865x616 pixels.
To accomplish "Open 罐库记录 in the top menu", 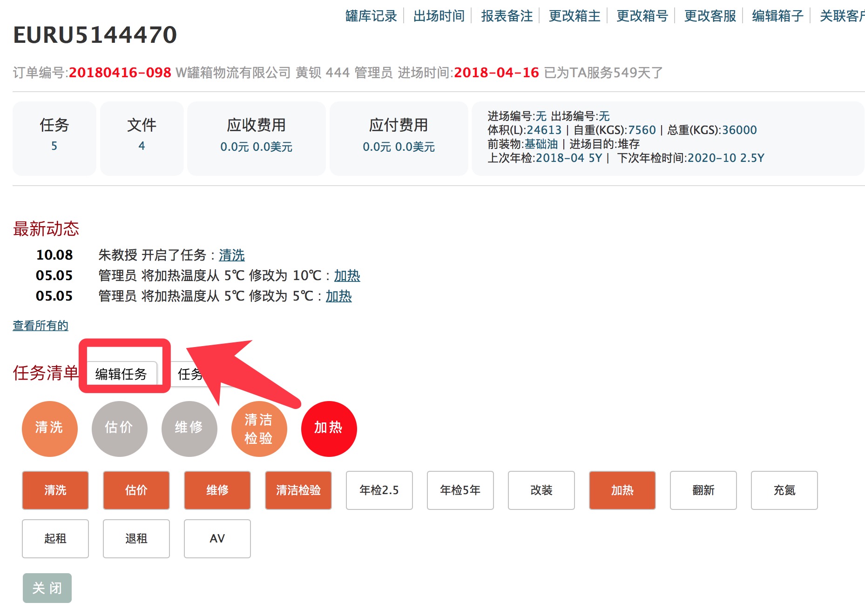I will pyautogui.click(x=370, y=15).
